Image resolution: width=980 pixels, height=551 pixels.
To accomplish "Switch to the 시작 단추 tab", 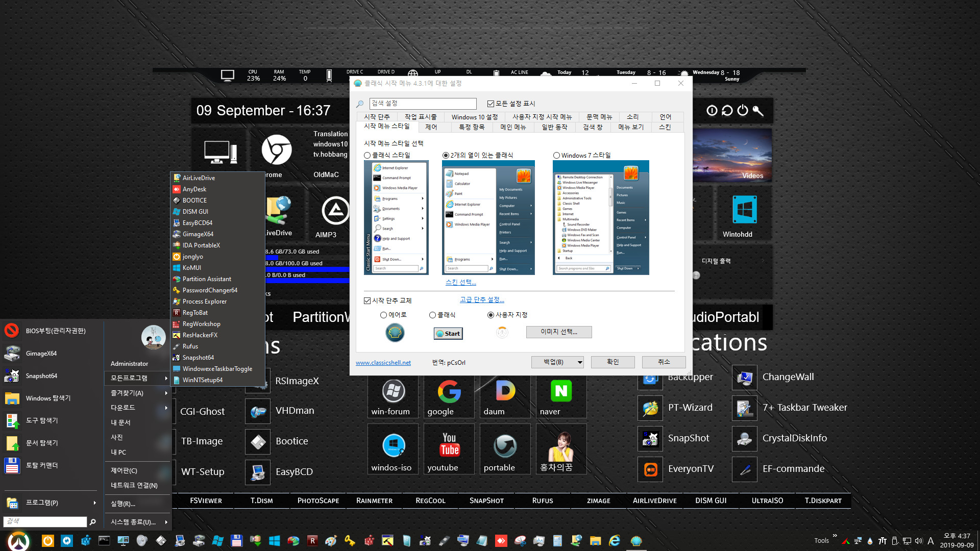I will click(x=377, y=117).
